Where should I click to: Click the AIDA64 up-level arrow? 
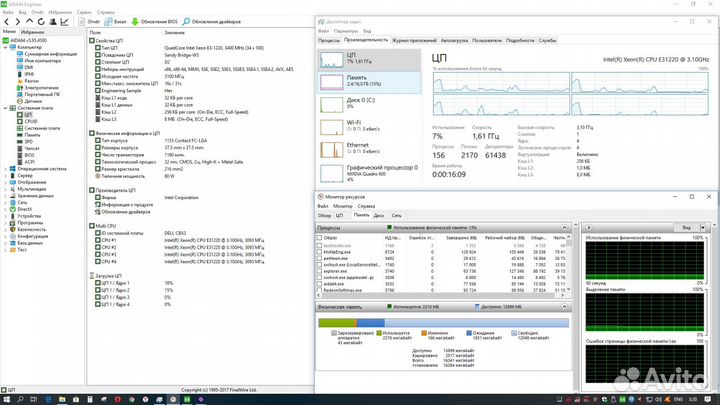click(x=29, y=22)
